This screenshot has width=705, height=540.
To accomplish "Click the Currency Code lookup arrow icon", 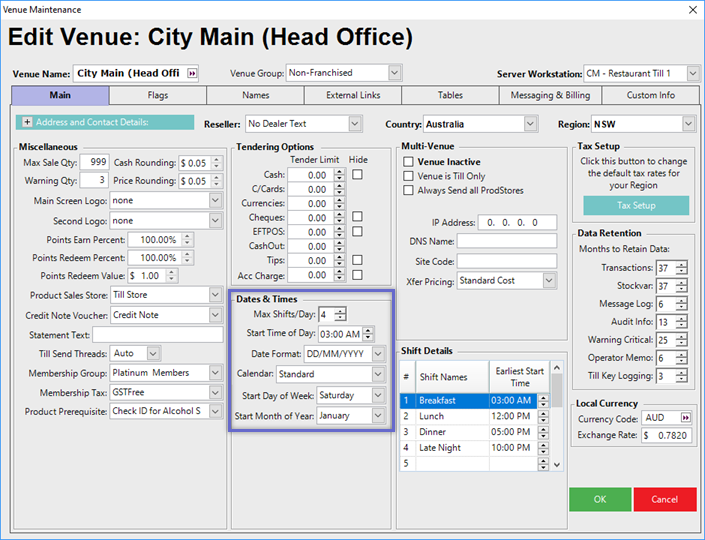I will pyautogui.click(x=686, y=416).
